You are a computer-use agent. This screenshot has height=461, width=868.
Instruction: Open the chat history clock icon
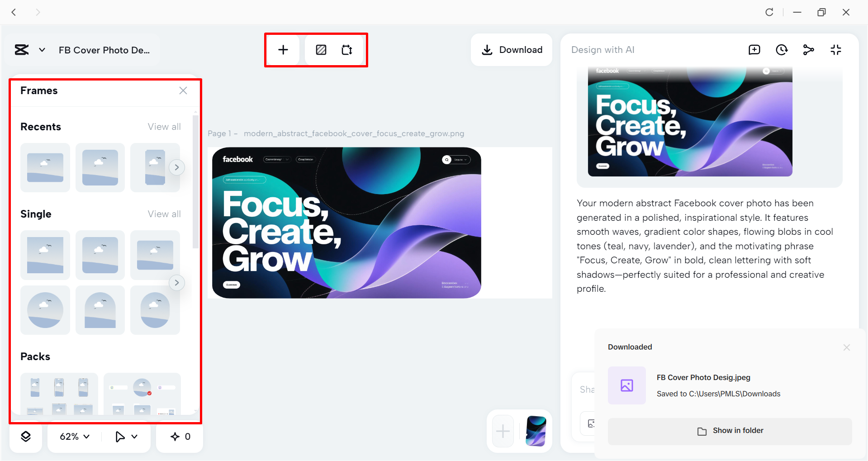[x=782, y=50]
